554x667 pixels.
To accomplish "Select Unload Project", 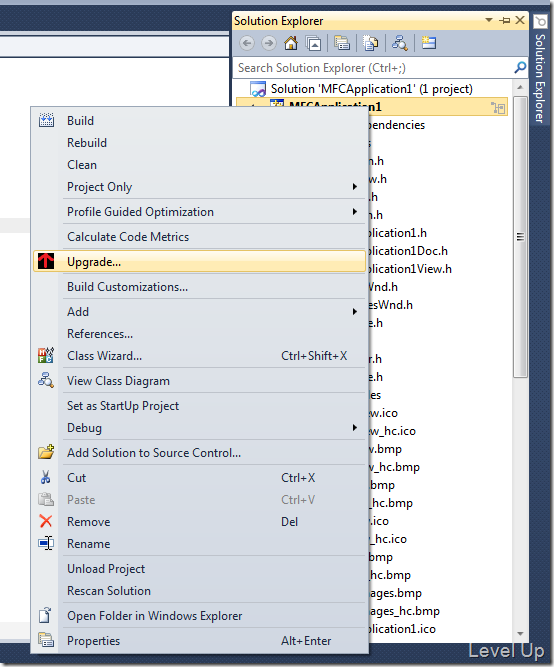I will 199,568.
